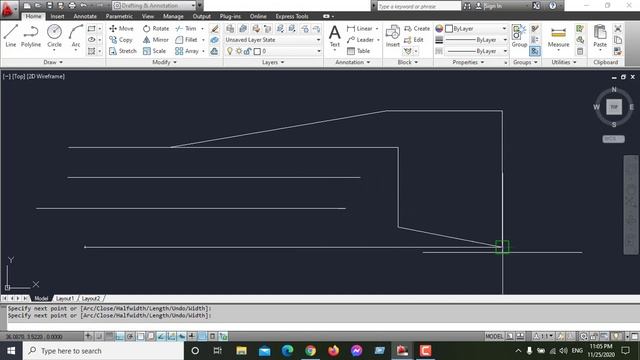Select the Polyline tool

(31, 36)
